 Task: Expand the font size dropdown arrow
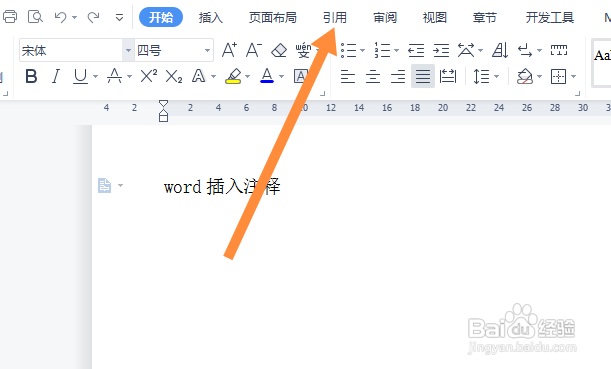point(207,50)
